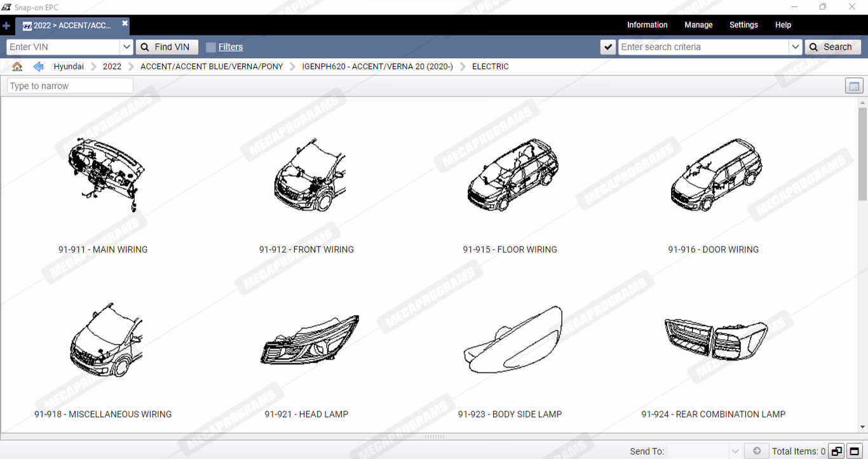The width and height of the screenshot is (868, 459).
Task: Click the Send To arrow button
Action: (x=756, y=451)
